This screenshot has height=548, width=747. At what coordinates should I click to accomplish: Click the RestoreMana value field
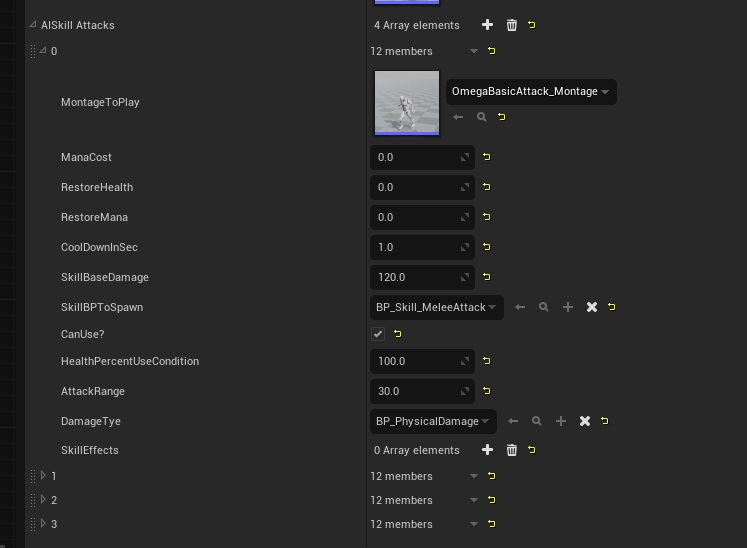422,217
